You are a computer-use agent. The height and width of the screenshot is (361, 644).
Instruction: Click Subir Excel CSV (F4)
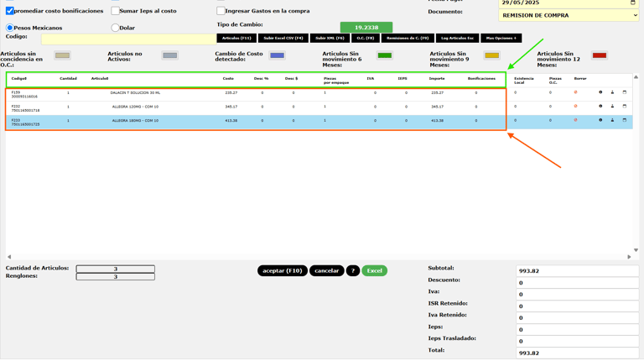tap(283, 39)
